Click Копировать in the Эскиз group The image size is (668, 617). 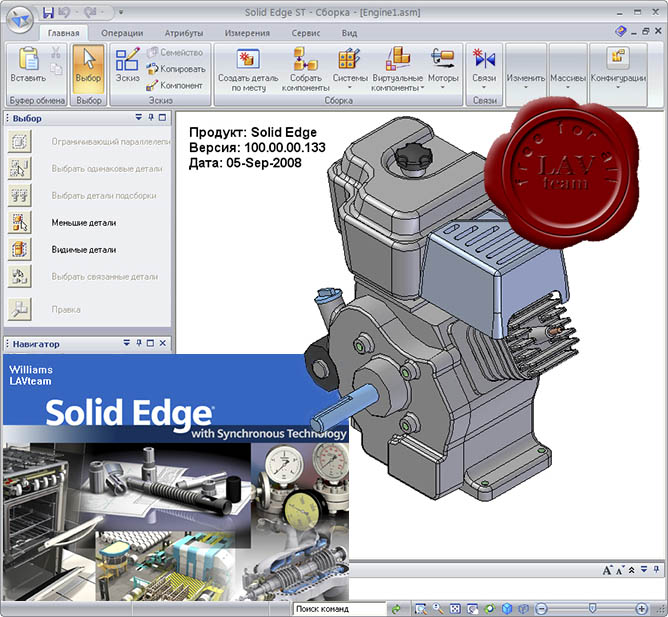176,69
